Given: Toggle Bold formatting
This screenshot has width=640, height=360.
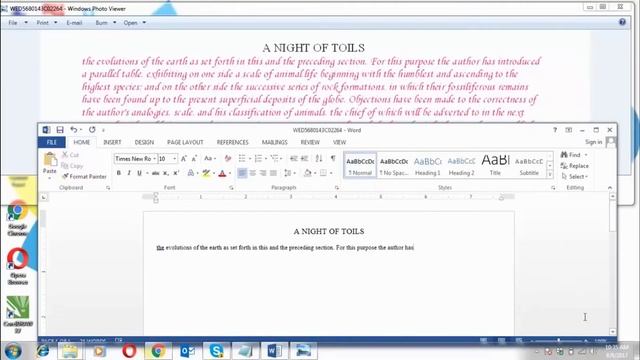Looking at the screenshot, I should point(119,173).
